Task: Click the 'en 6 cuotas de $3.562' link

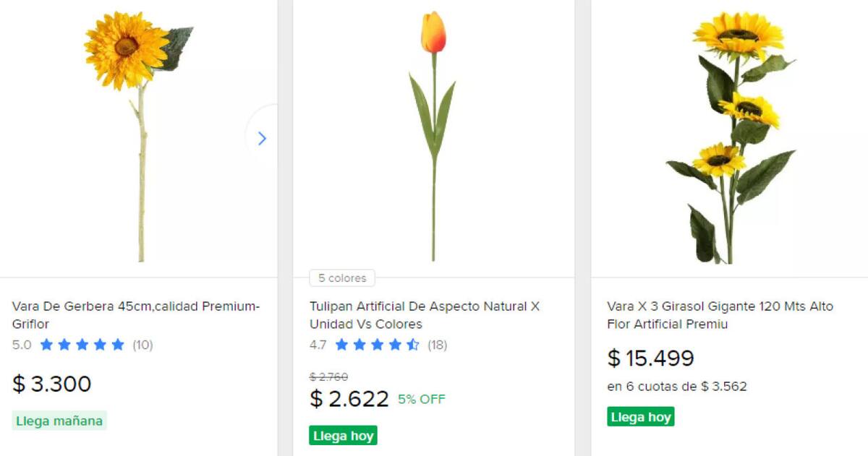Action: (678, 387)
